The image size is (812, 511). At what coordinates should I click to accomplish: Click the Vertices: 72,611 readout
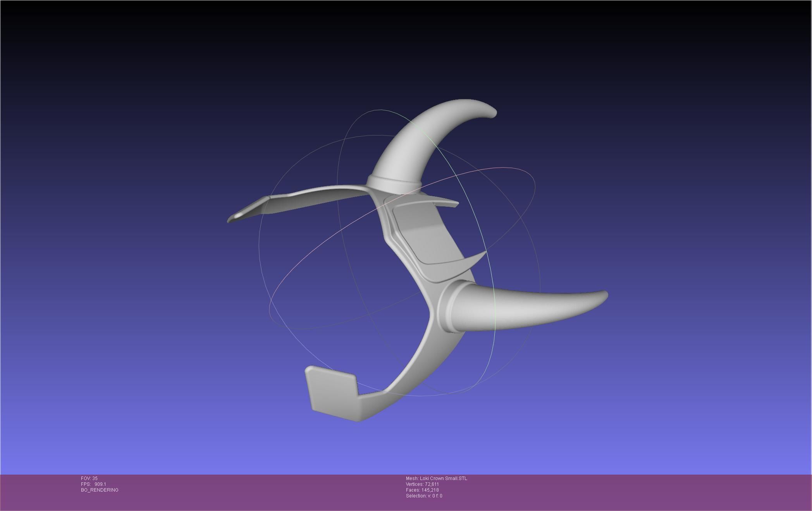coord(422,484)
